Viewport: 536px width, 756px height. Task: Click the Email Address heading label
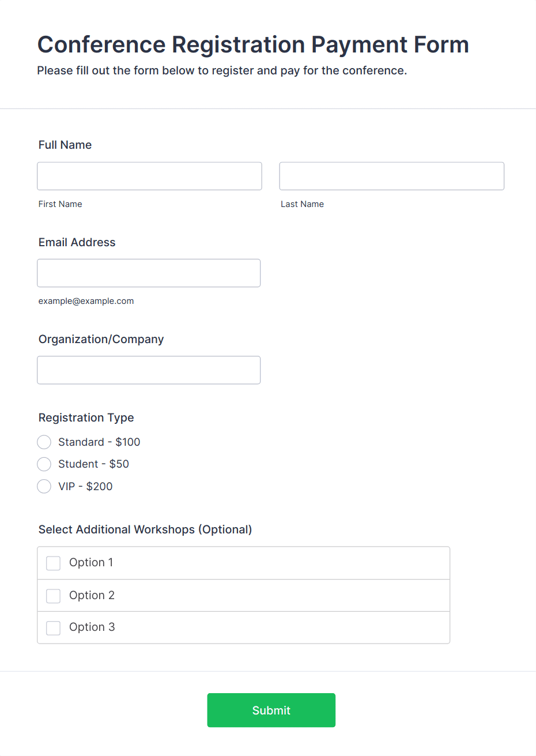[x=77, y=242]
